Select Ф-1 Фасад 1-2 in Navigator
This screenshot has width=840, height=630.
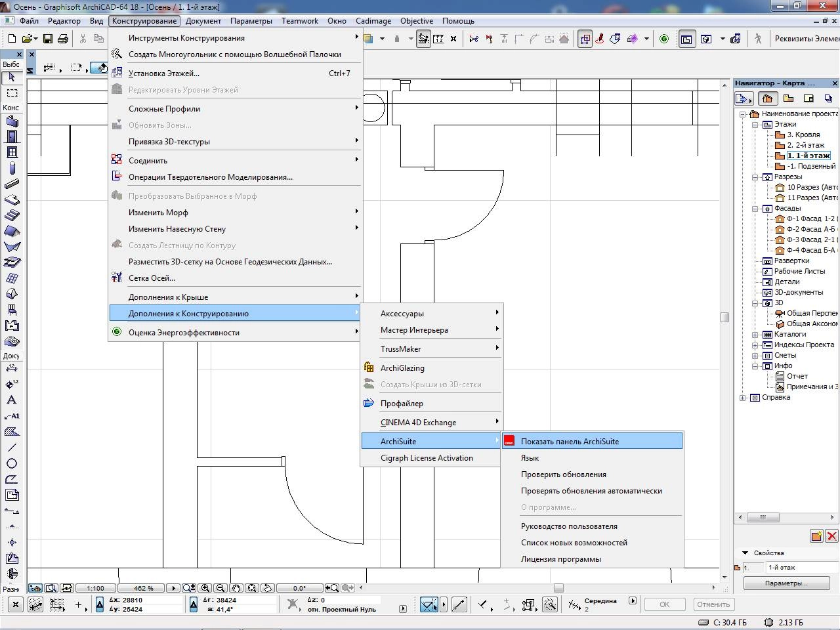pos(811,219)
